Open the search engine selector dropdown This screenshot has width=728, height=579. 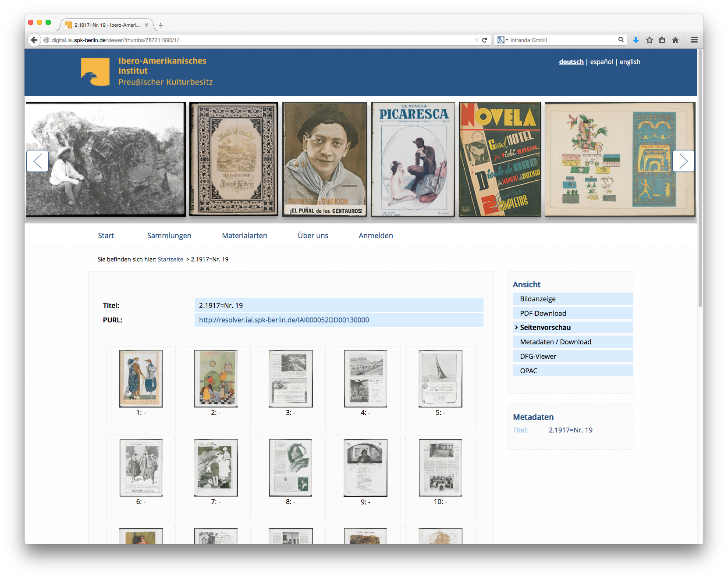(502, 40)
